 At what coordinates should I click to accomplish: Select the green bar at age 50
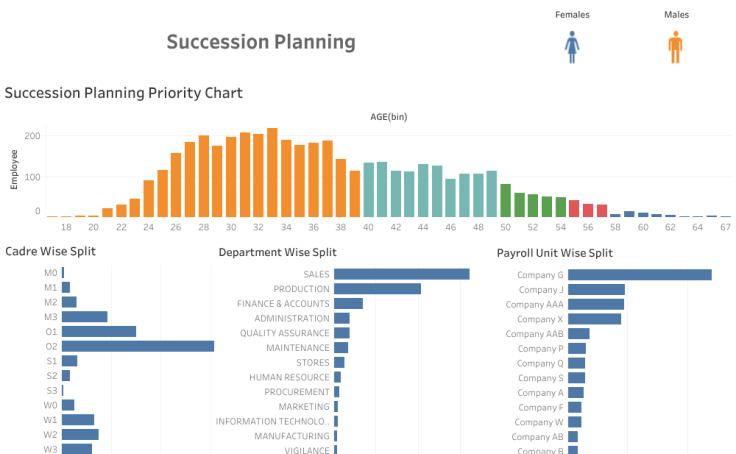click(505, 200)
